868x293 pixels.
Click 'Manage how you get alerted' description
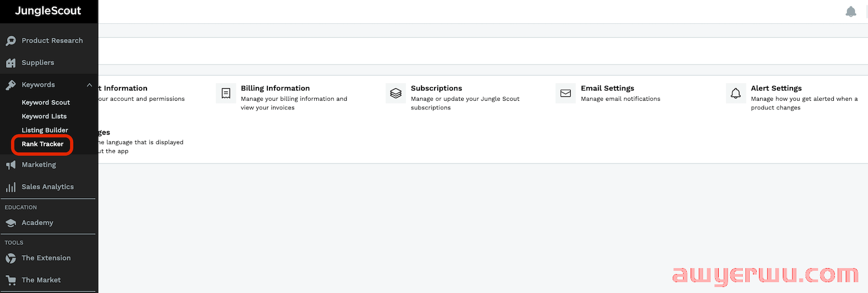coord(804,103)
